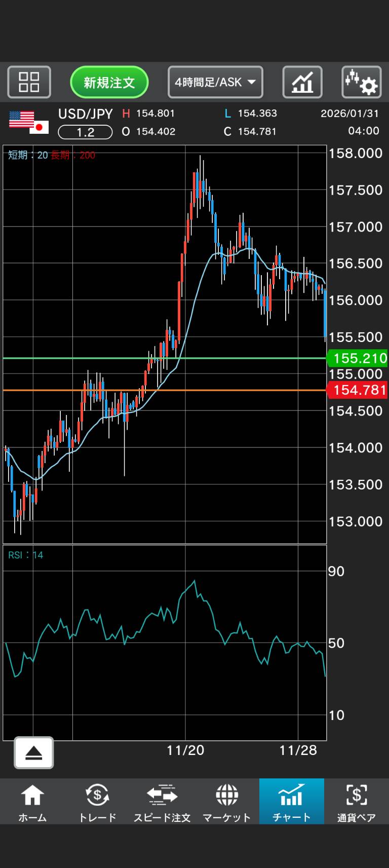Switch to the トレード trade tab
Screen dimensions: 389x868
[x=97, y=802]
